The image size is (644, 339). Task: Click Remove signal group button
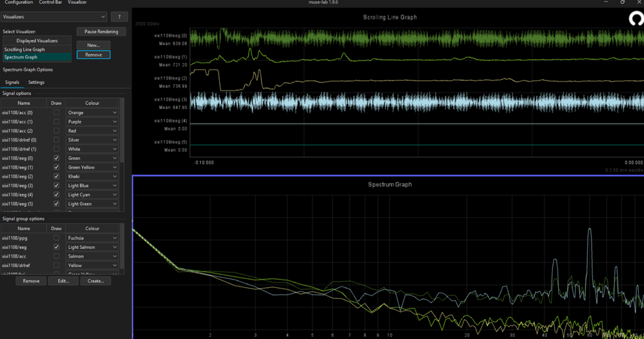point(31,281)
